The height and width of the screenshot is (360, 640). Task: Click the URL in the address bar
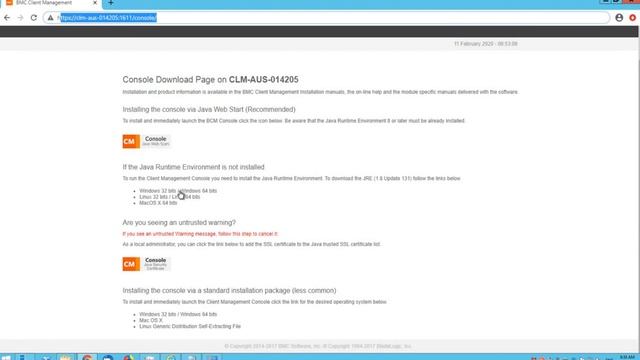pos(108,18)
